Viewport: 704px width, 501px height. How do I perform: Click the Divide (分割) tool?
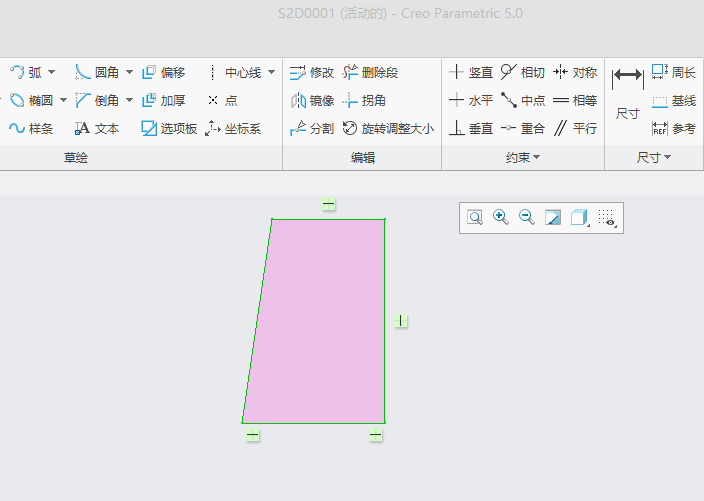point(312,129)
